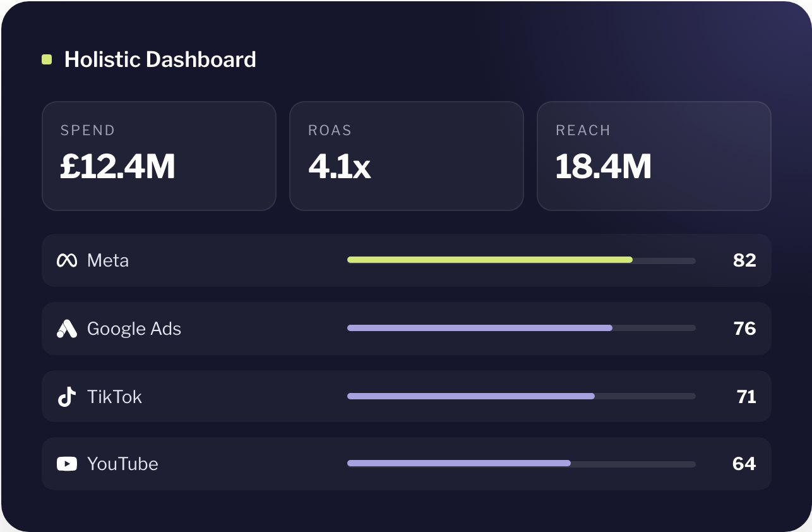812x532 pixels.
Task: Click YouTube's score of 64
Action: pos(744,464)
